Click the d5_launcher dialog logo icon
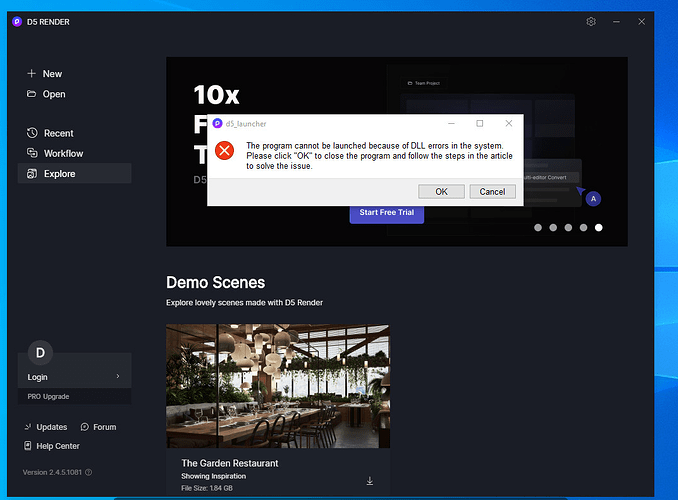 click(x=217, y=124)
